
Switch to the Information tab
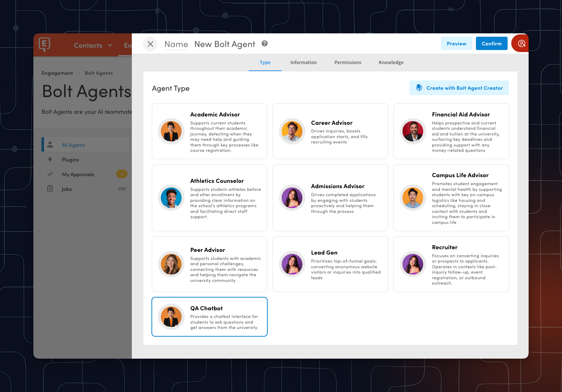[303, 62]
